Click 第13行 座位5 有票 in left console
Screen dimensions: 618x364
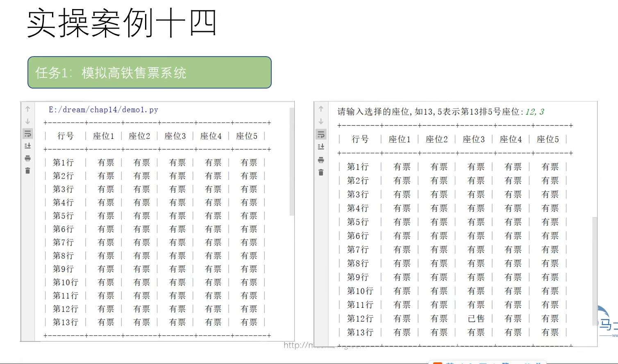pyautogui.click(x=249, y=322)
